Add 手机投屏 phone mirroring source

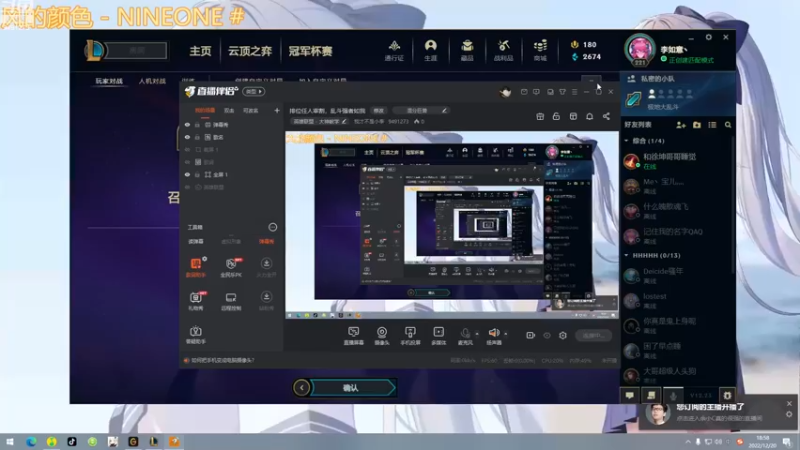(410, 336)
